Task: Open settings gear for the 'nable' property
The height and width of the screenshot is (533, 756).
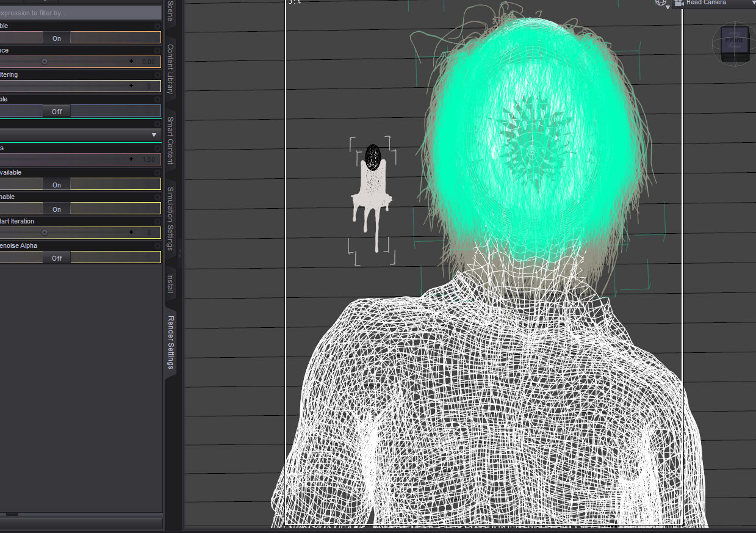Action: tap(157, 197)
